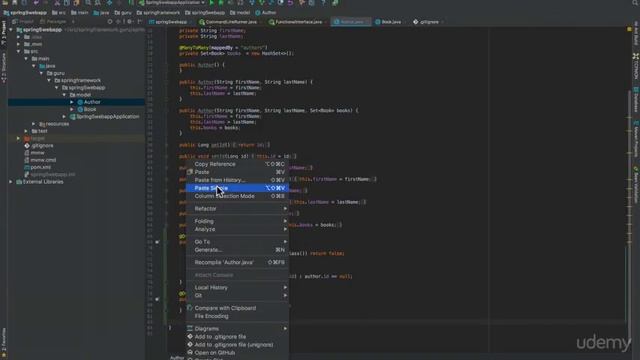The image size is (640, 360).
Task: Open the Analyze submenu
Action: coord(237,229)
